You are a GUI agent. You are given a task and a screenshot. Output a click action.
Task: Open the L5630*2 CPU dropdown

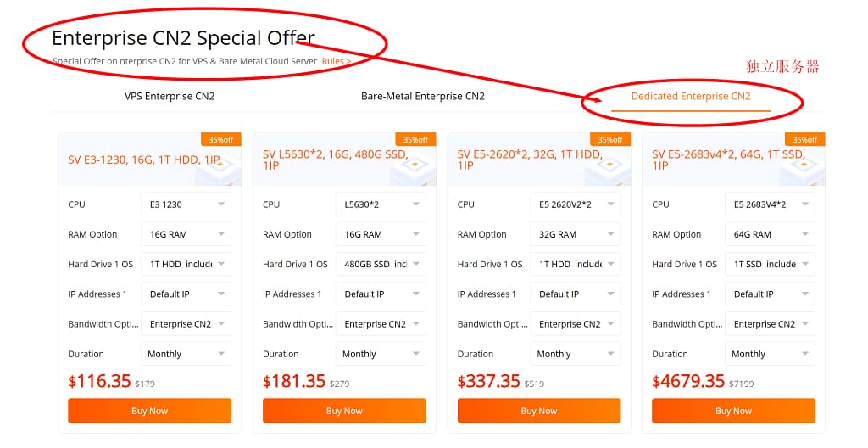point(381,204)
